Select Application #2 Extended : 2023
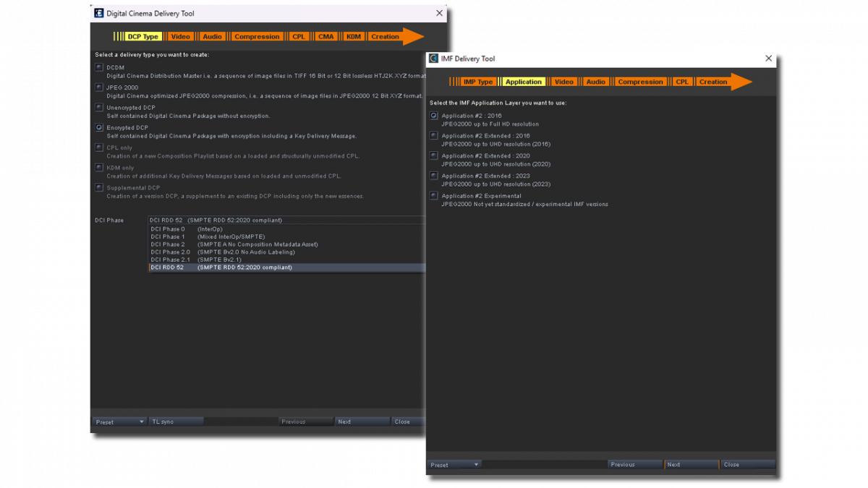This screenshot has height=488, width=868. [434, 176]
